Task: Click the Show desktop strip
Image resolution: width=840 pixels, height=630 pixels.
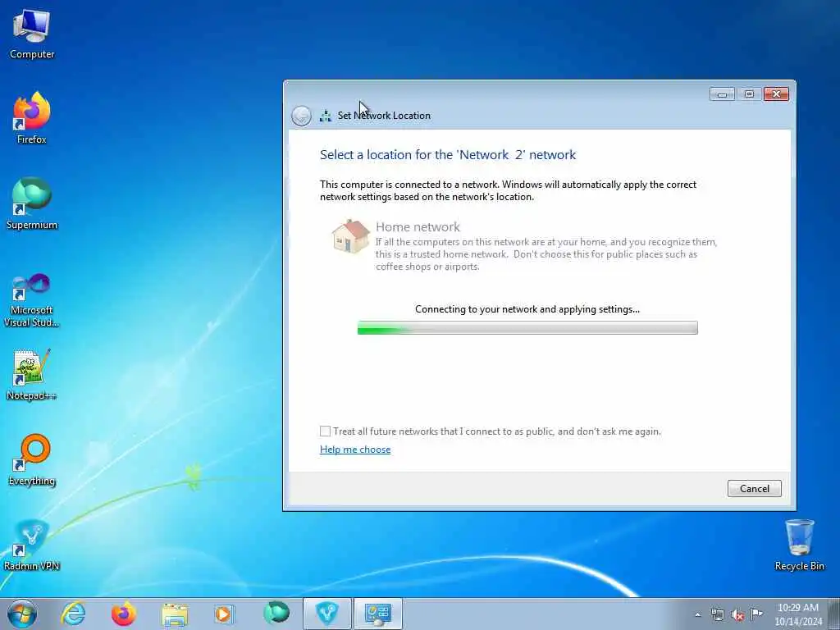Action: (834, 614)
